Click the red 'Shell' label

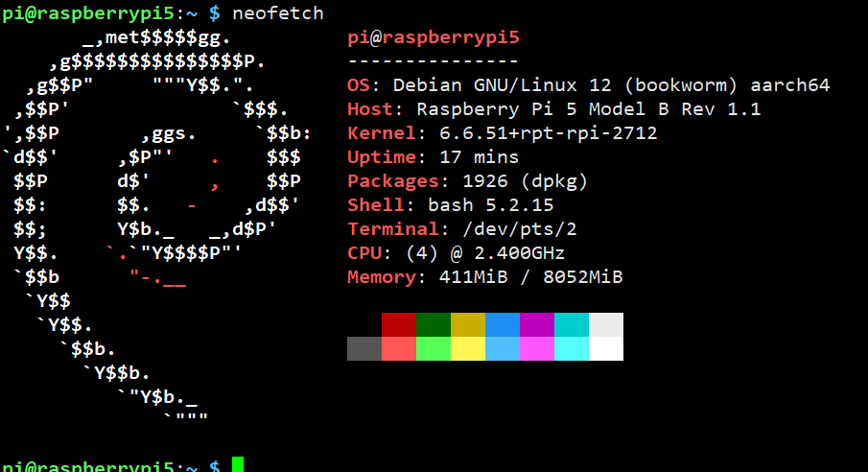pyautogui.click(x=376, y=205)
